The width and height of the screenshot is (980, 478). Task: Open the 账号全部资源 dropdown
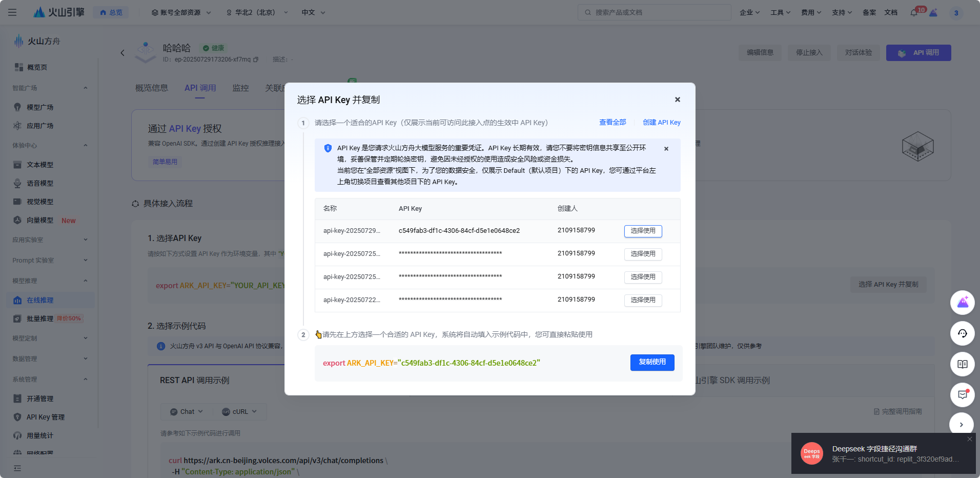pyautogui.click(x=181, y=12)
